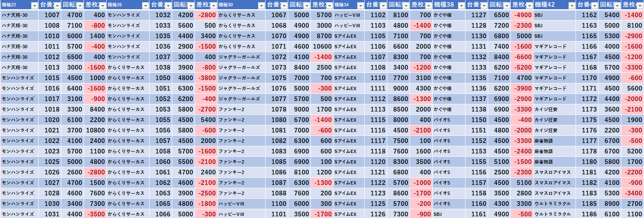Open 台番 filter dropdown beside 機種26
Screen dimensions: 644x218
168,5
